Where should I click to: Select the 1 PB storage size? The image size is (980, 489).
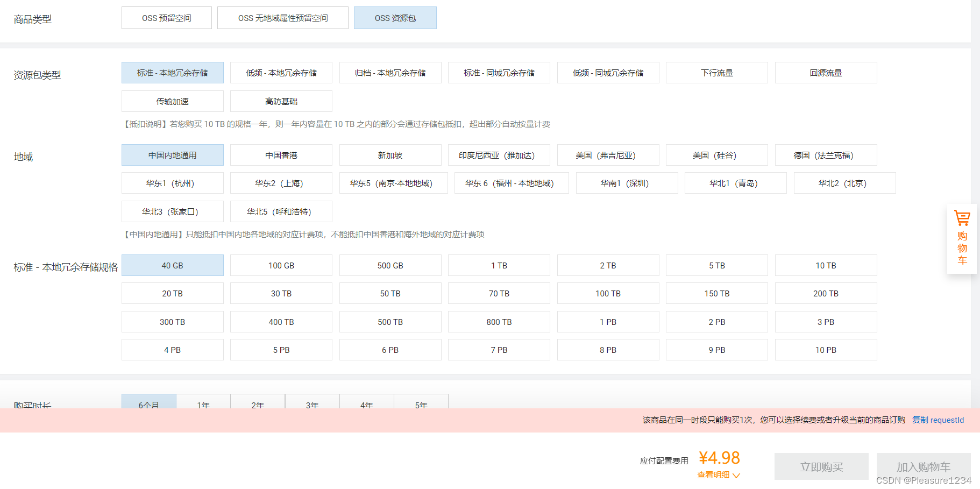coord(608,322)
